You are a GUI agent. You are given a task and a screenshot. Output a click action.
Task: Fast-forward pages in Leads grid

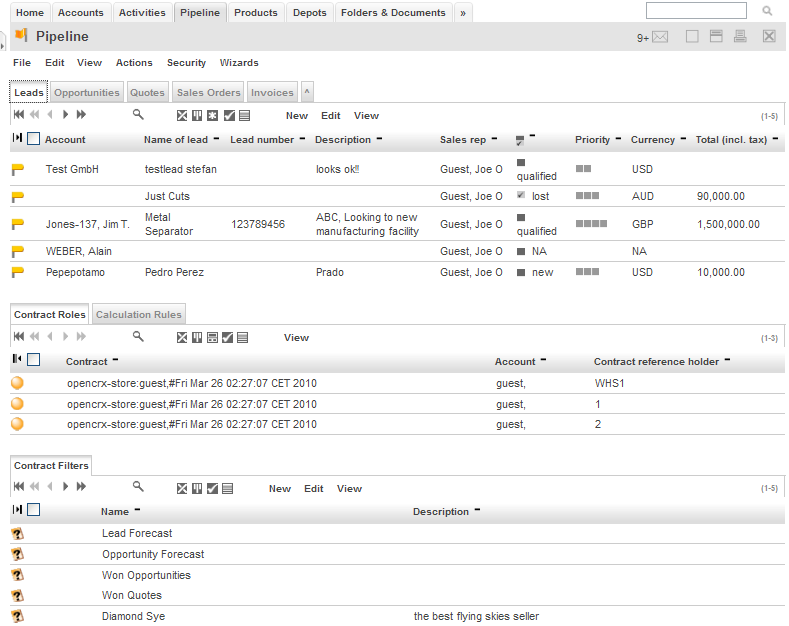(81, 115)
